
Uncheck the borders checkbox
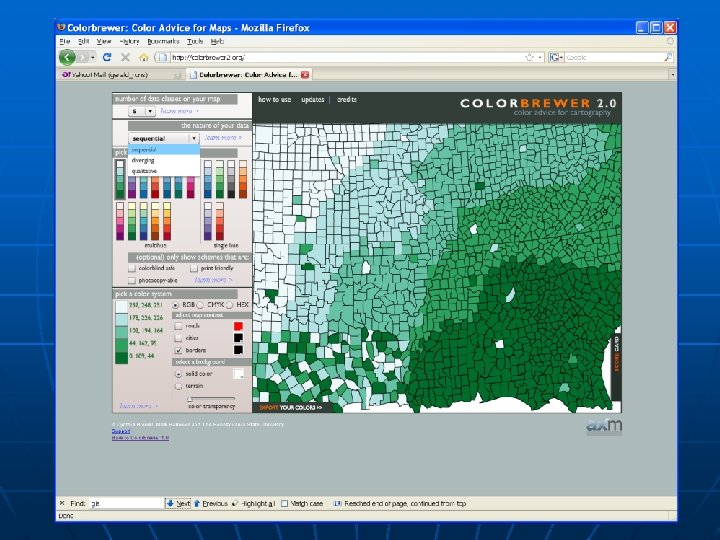(178, 350)
